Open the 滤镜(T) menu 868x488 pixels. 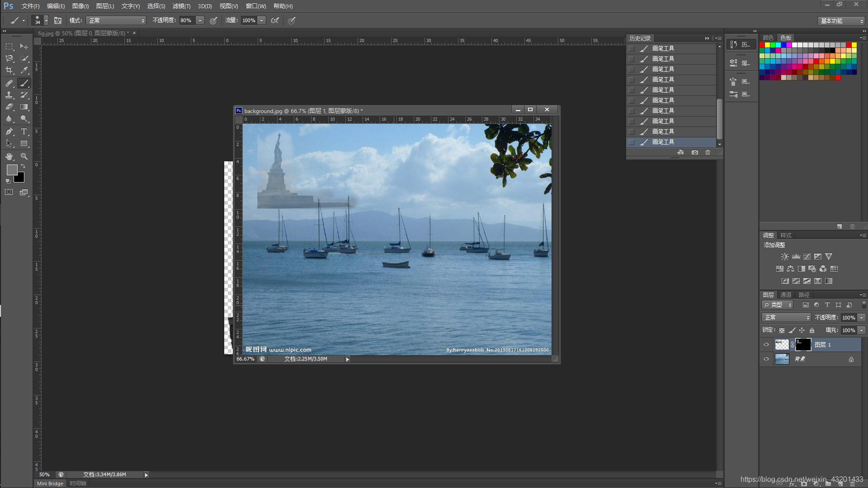click(x=181, y=6)
